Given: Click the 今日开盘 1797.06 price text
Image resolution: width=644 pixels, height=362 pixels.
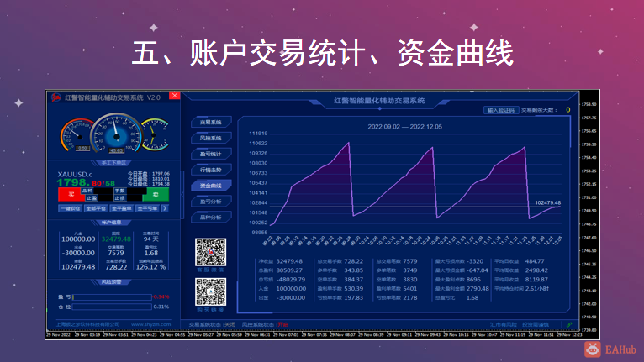Looking at the screenshot, I should pyautogui.click(x=148, y=174).
